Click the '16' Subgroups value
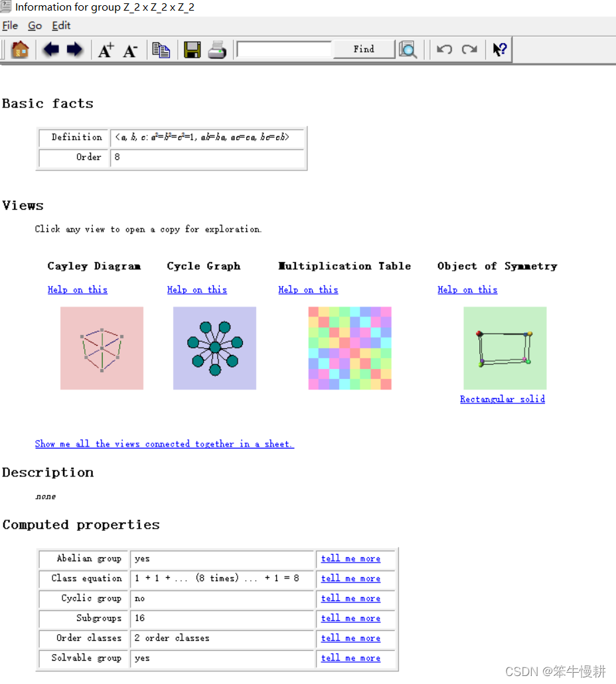This screenshot has height=684, width=616. click(x=139, y=618)
